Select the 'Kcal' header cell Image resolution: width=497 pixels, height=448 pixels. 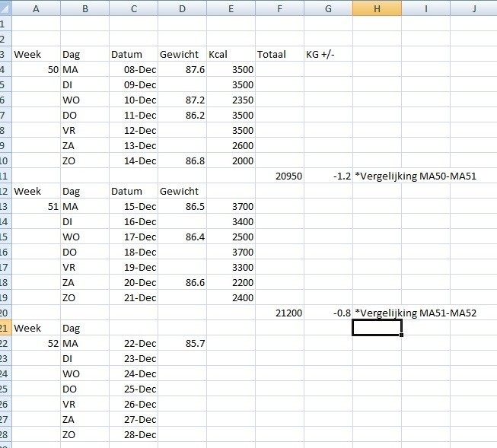pyautogui.click(x=231, y=54)
